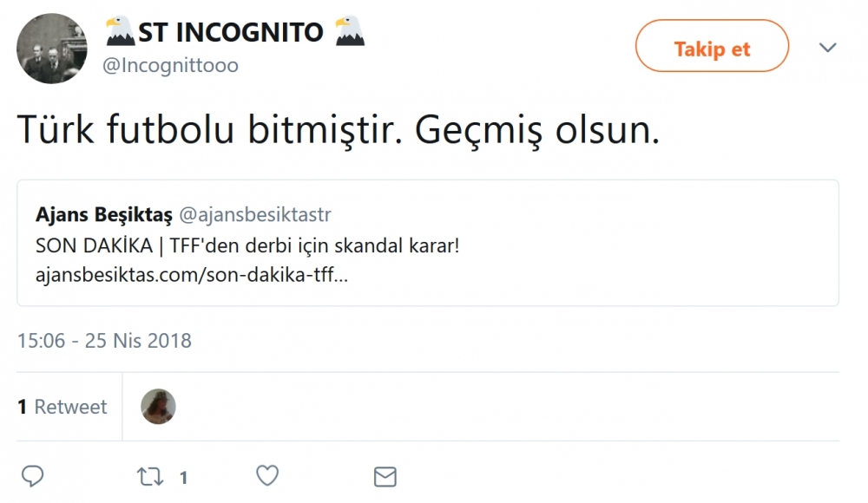The width and height of the screenshot is (868, 503).
Task: View the list under 1 Retweet
Action: (x=62, y=407)
